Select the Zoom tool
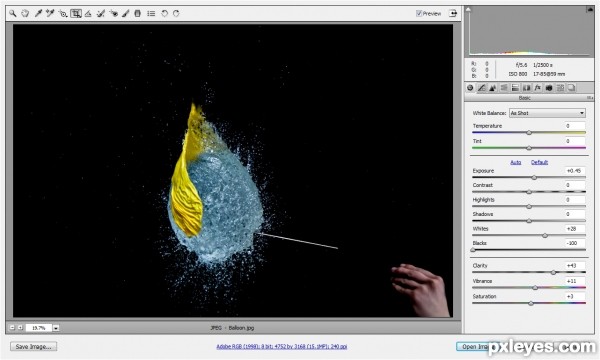Screen dimensions: 600x360 [13, 13]
